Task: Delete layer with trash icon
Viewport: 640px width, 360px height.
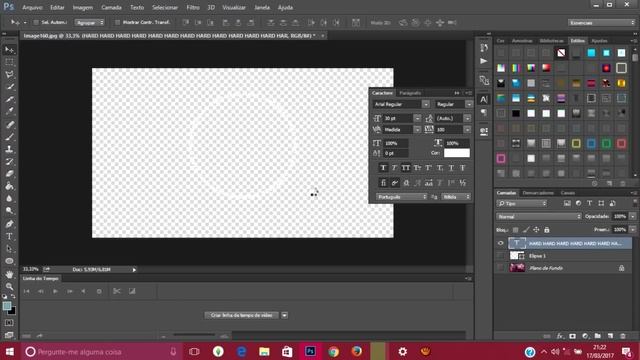Action: (623, 336)
